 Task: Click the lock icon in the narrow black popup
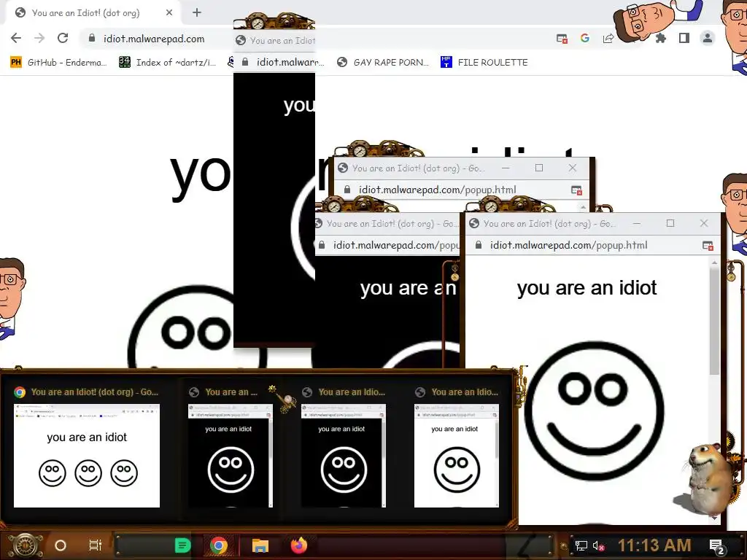tap(245, 62)
